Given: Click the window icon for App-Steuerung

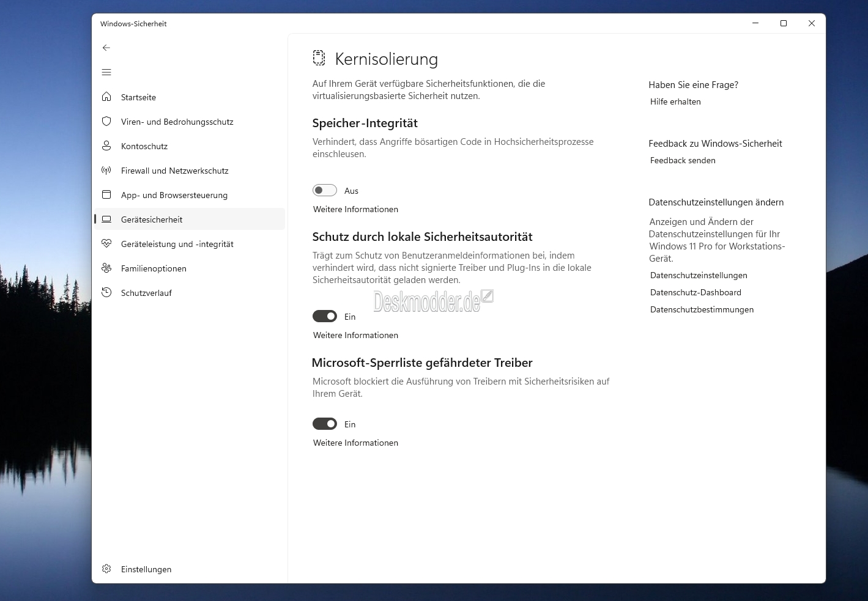Looking at the screenshot, I should click(x=106, y=194).
